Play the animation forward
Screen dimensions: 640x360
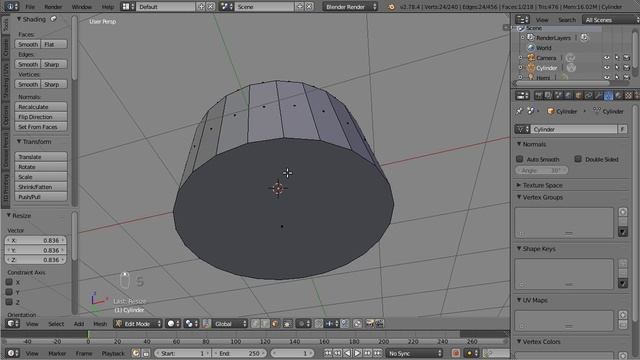tap(357, 353)
